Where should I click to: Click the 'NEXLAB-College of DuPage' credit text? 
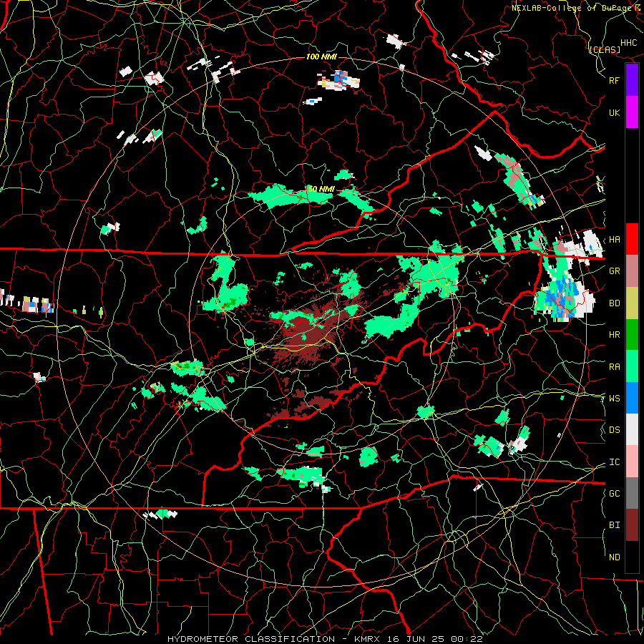(572, 8)
